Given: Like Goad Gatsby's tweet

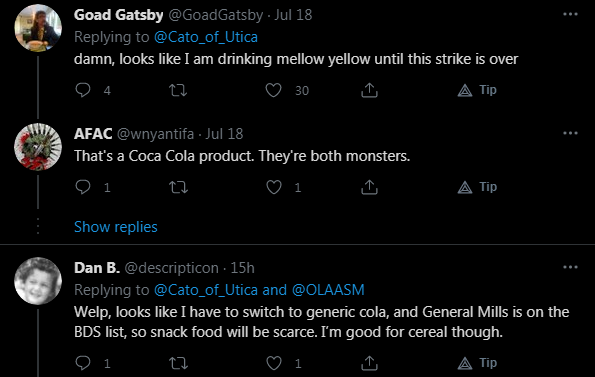Looking at the screenshot, I should click(273, 90).
